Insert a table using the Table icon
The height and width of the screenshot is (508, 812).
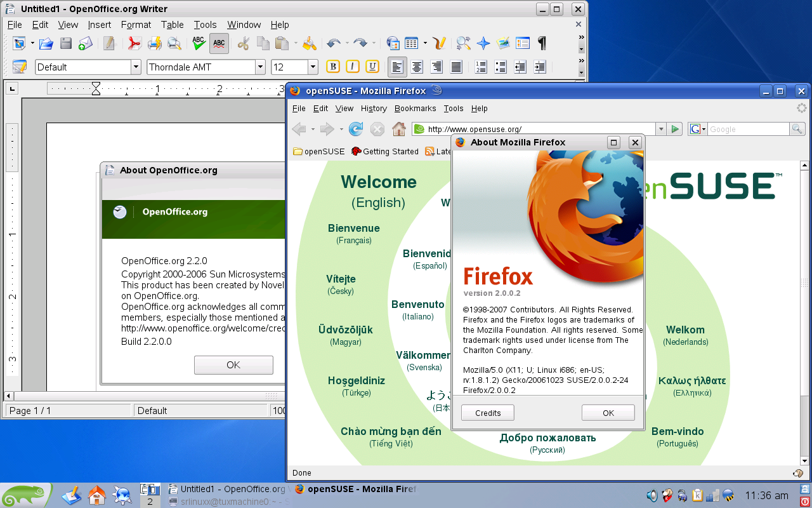(x=412, y=43)
